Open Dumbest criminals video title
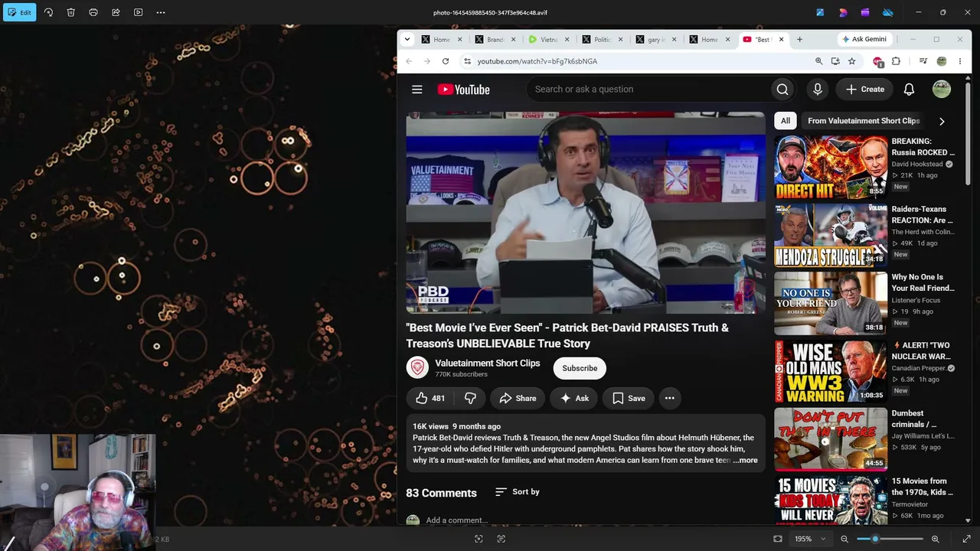This screenshot has height=551, width=980. click(x=914, y=419)
